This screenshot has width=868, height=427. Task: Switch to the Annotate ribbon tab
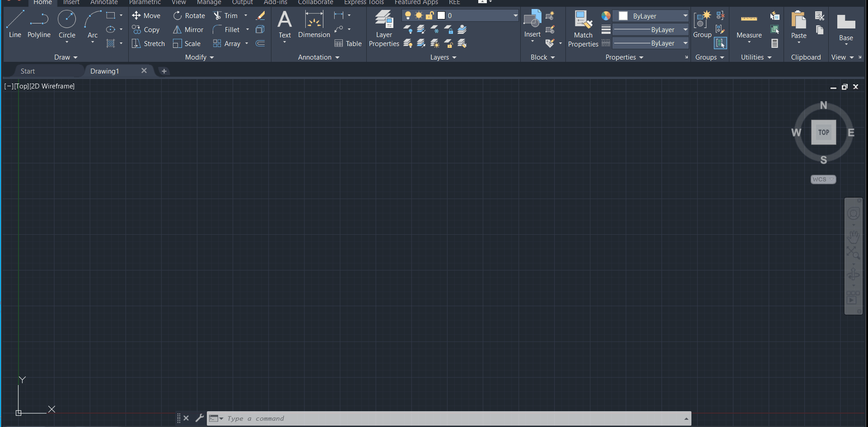tap(104, 3)
